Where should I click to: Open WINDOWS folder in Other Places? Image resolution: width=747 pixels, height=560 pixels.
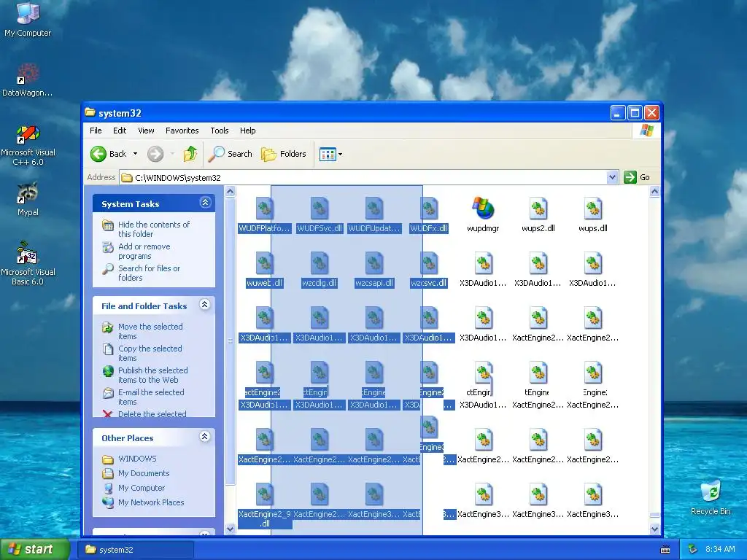point(137,459)
